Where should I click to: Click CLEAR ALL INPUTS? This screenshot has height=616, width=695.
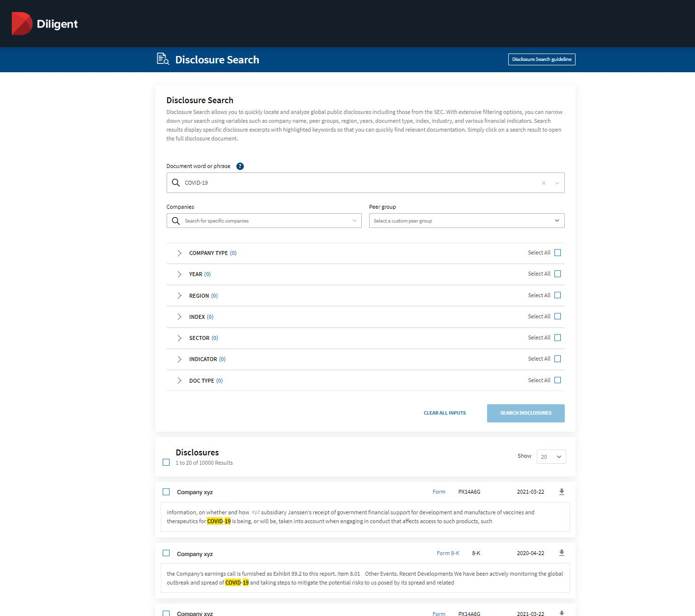click(x=445, y=413)
